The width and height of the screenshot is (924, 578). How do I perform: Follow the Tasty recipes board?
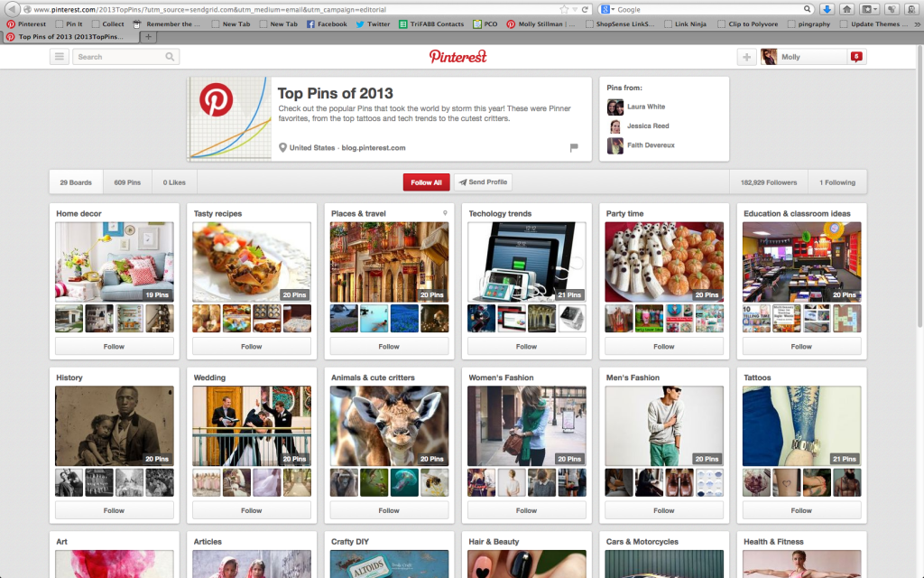point(252,346)
